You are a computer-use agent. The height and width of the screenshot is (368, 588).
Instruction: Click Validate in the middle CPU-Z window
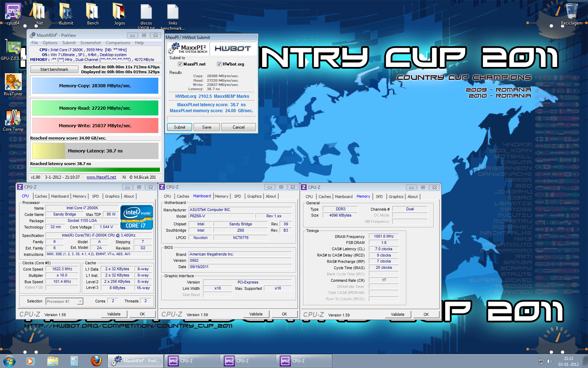pos(256,314)
